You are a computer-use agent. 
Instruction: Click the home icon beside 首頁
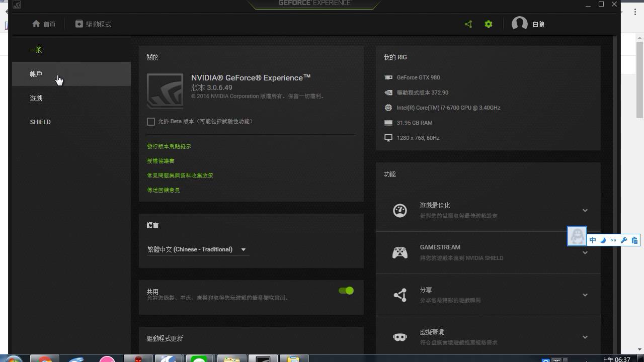click(x=36, y=24)
